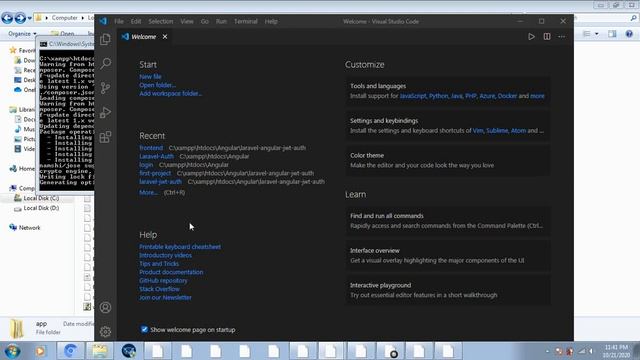Click the taskbar clock
640x360 pixels.
[617, 351]
